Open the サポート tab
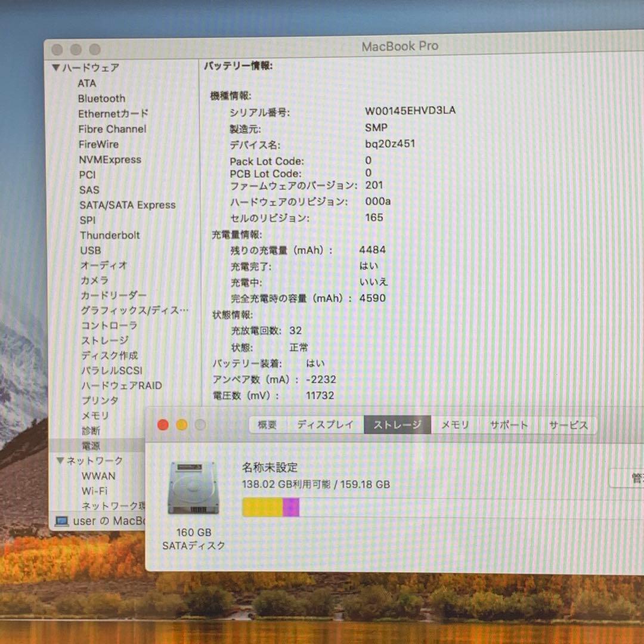 pos(508,425)
